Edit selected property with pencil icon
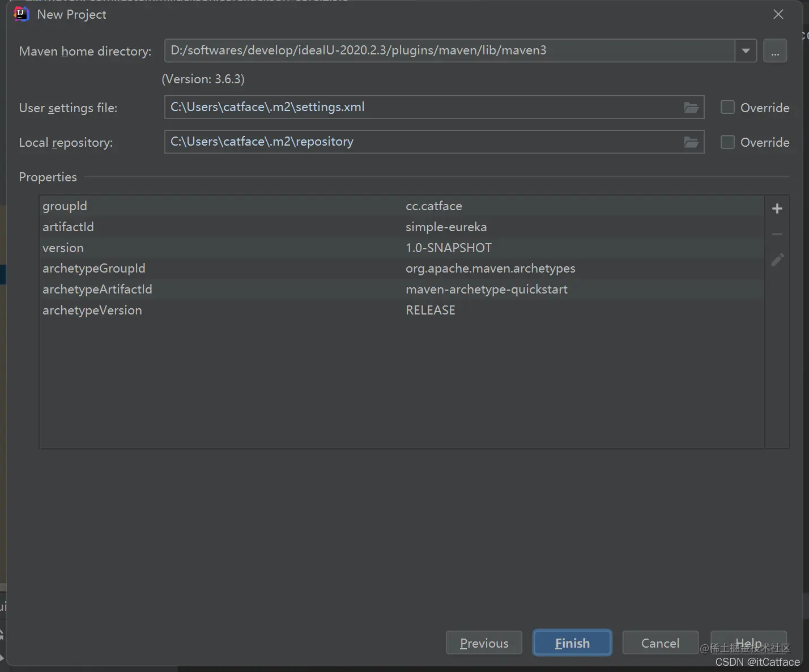Screen dimensions: 809x672 click(777, 260)
